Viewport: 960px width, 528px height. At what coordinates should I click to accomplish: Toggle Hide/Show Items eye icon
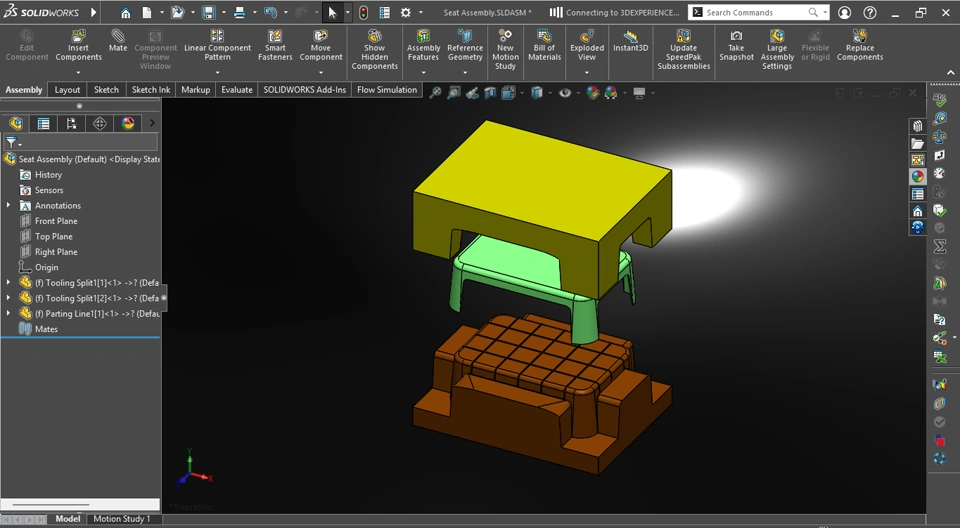click(565, 93)
